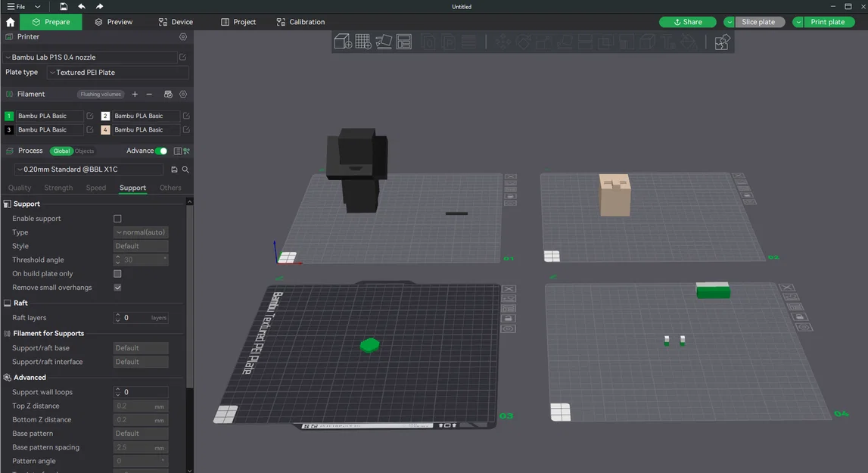The height and width of the screenshot is (473, 868).
Task: Click the save project floppy icon
Action: [64, 7]
